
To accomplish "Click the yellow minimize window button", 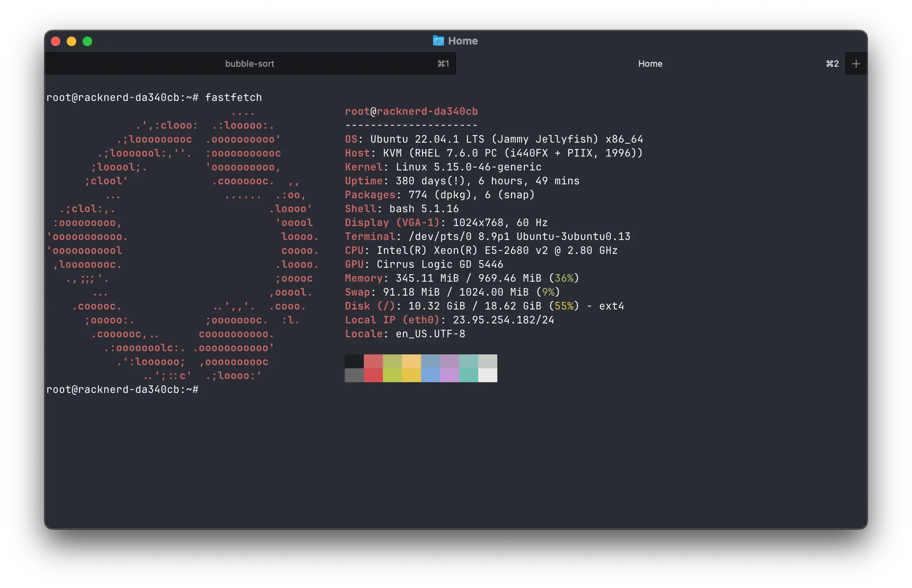I will 71,41.
